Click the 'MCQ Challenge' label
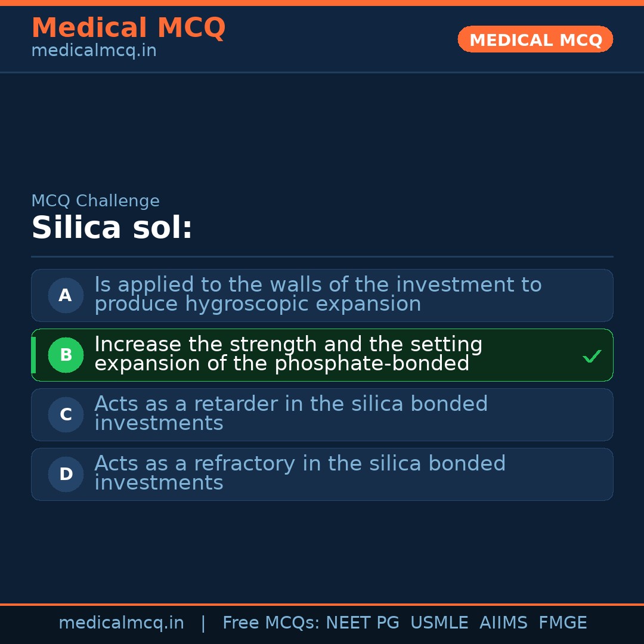This screenshot has width=644, height=644. click(x=95, y=201)
